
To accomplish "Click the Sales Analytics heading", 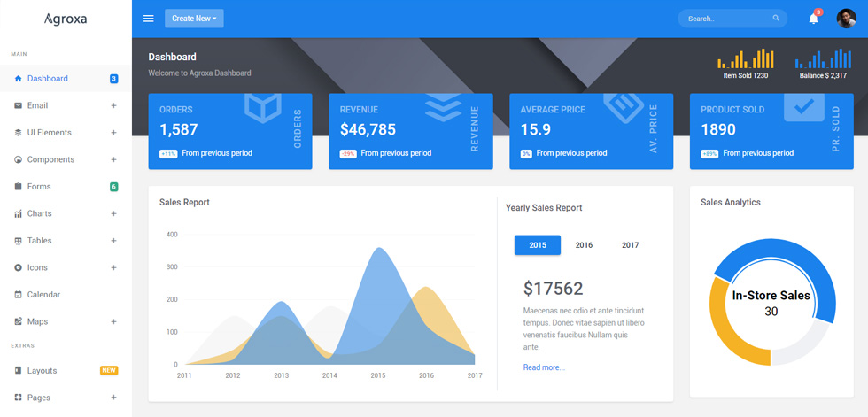I will (730, 203).
